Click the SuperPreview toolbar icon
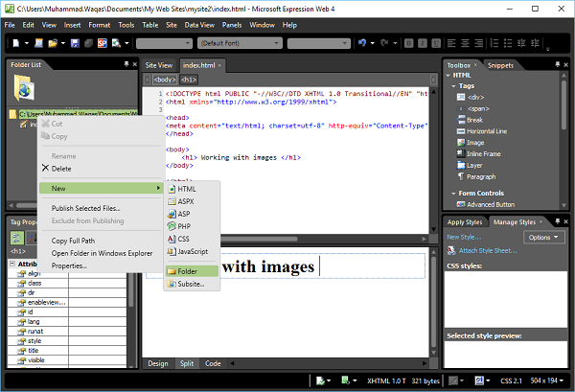Screen dimensions: 575x392 pos(102,43)
